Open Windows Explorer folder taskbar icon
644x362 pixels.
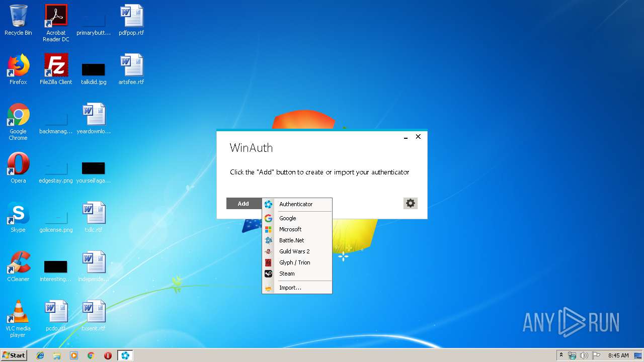57,355
